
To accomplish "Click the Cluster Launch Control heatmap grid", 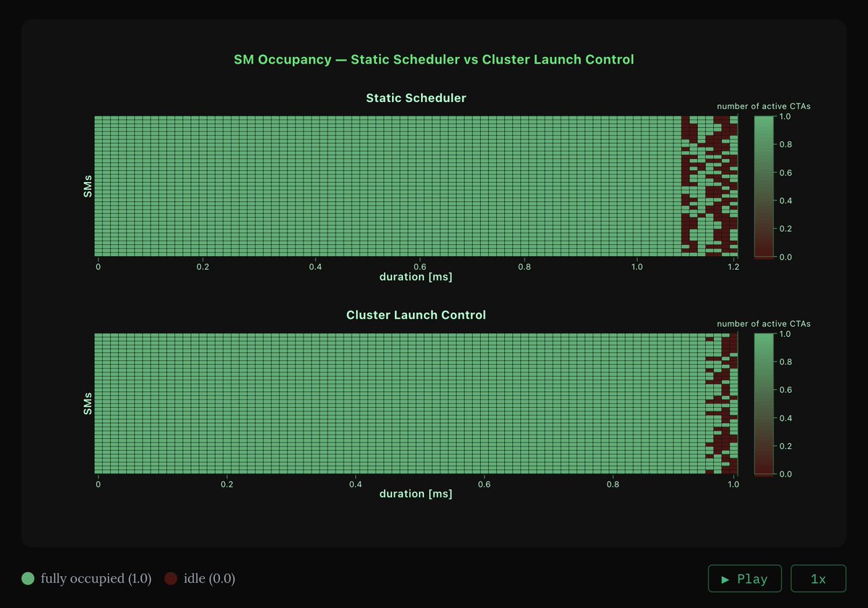I will 416,403.
